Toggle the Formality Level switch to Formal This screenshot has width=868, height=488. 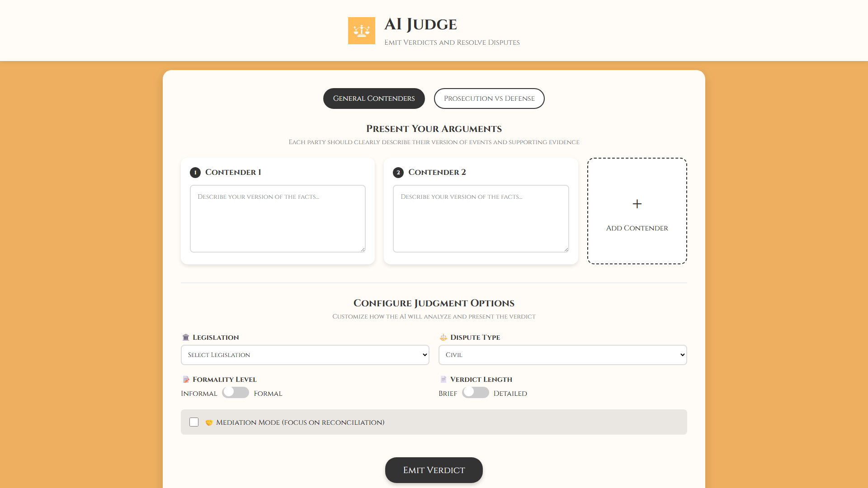coord(236,392)
